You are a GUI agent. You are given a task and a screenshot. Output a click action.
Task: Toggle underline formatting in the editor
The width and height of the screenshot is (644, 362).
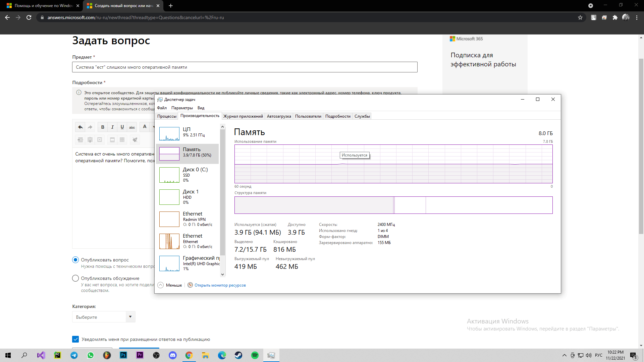point(122,127)
